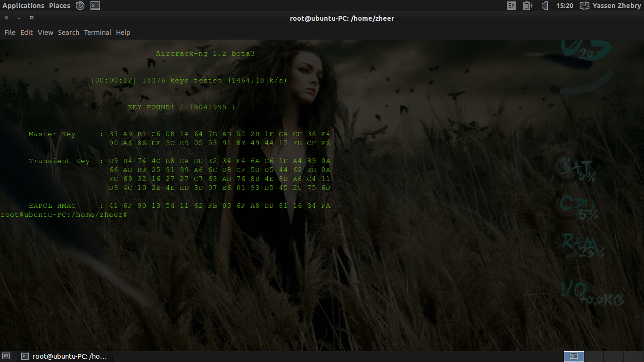This screenshot has height=362, width=644.
Task: Open the Edit menu
Action: click(26, 33)
